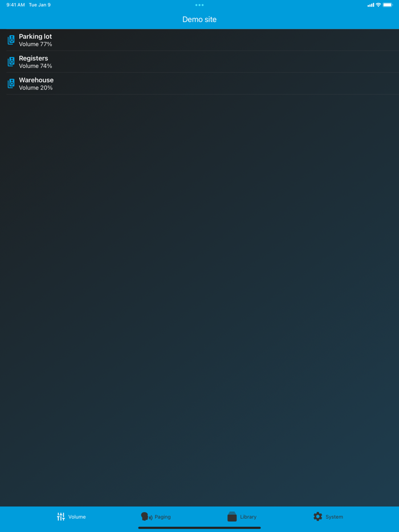This screenshot has height=532, width=399.
Task: Switch to the Library tab label
Action: pos(248,517)
